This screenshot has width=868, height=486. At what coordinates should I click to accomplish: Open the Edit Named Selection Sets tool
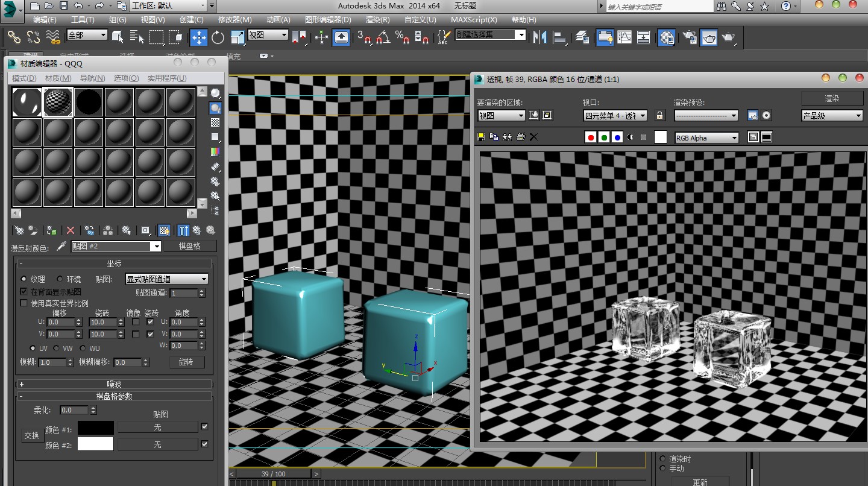point(444,37)
